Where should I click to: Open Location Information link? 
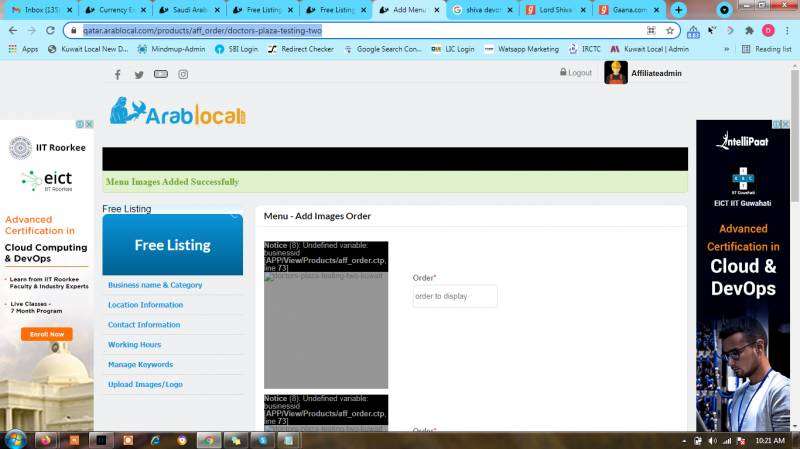pos(145,305)
